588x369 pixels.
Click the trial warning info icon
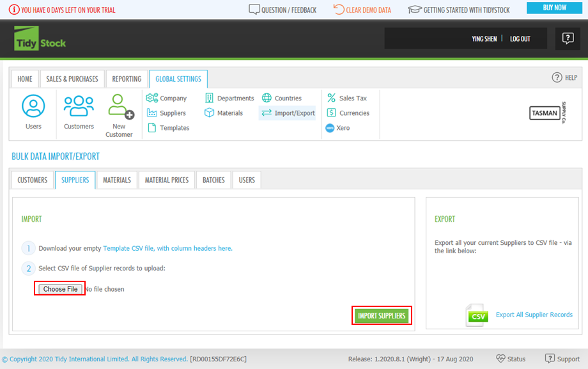pyautogui.click(x=14, y=10)
